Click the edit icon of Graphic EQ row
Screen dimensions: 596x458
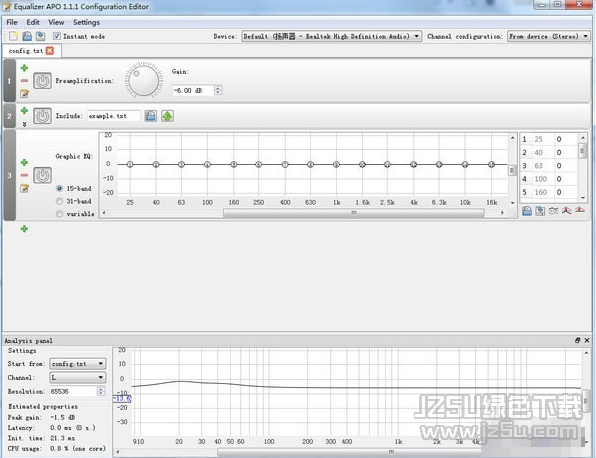[24, 188]
